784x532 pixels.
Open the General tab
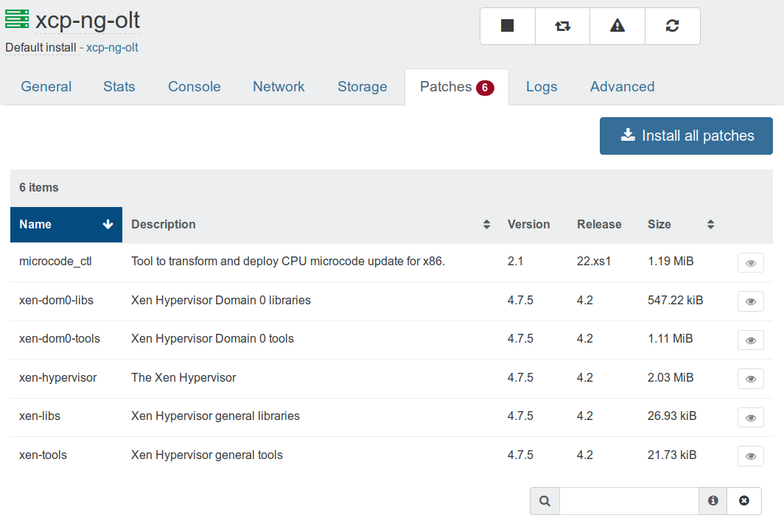[46, 86]
